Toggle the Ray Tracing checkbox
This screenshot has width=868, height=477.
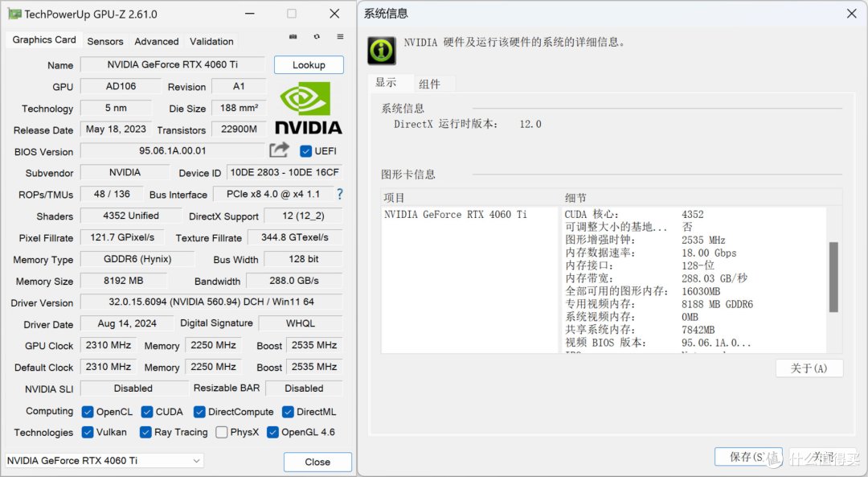tap(145, 432)
